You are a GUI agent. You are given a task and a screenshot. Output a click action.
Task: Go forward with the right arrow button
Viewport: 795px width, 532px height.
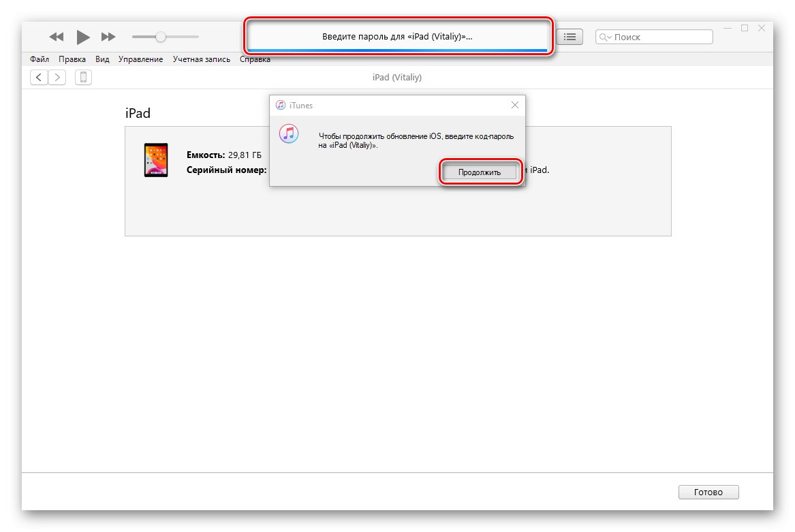pos(57,77)
